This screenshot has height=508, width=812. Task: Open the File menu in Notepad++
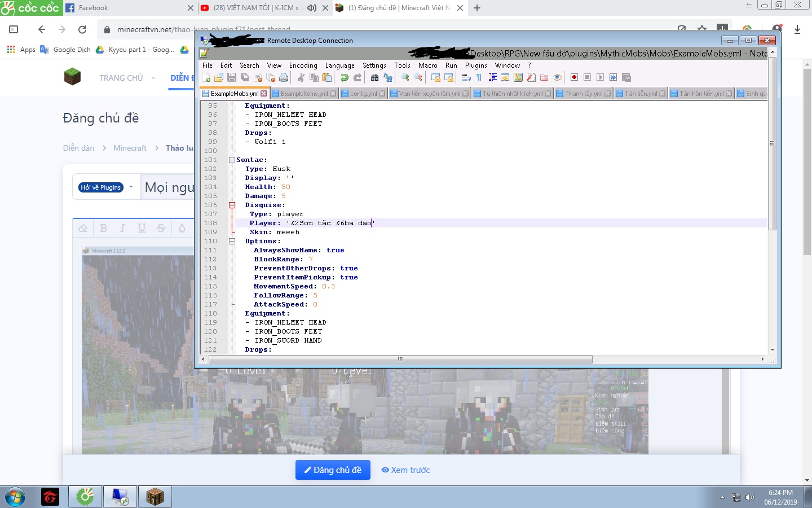[x=208, y=65]
